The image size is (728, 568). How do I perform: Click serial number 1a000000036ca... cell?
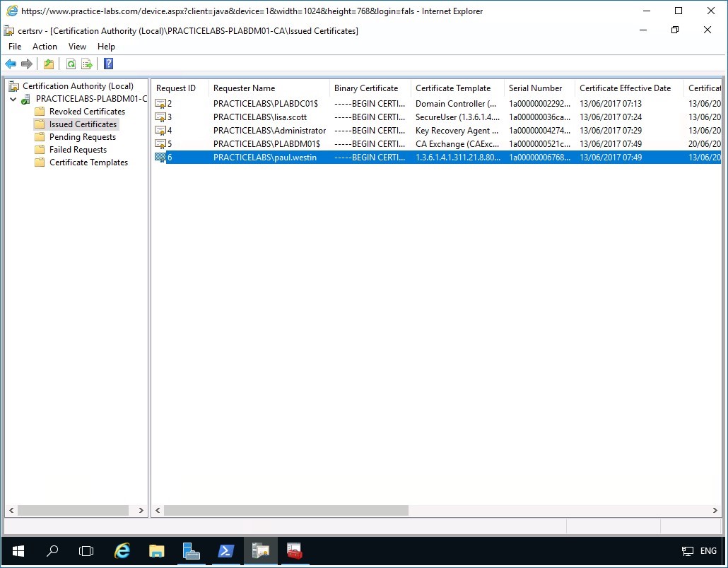(539, 117)
